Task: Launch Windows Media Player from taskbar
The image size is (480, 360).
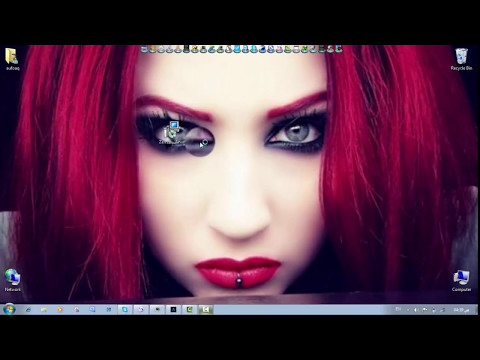Action: [x=60, y=310]
